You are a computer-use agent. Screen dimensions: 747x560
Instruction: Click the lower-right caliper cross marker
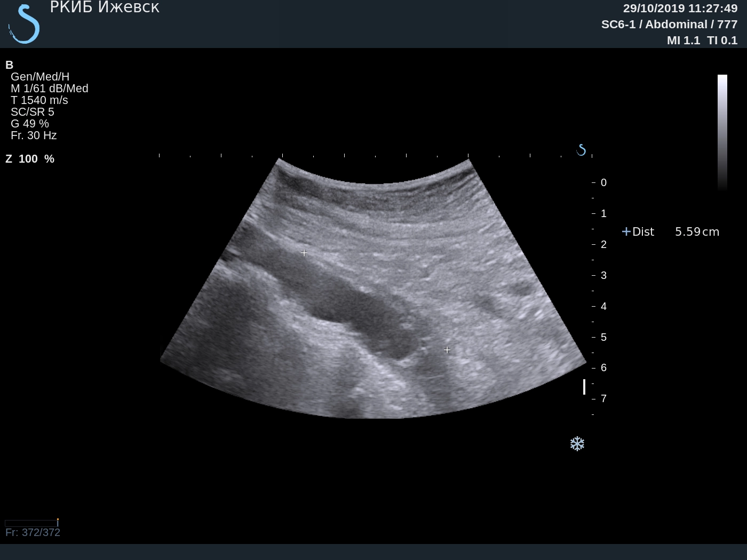[447, 350]
